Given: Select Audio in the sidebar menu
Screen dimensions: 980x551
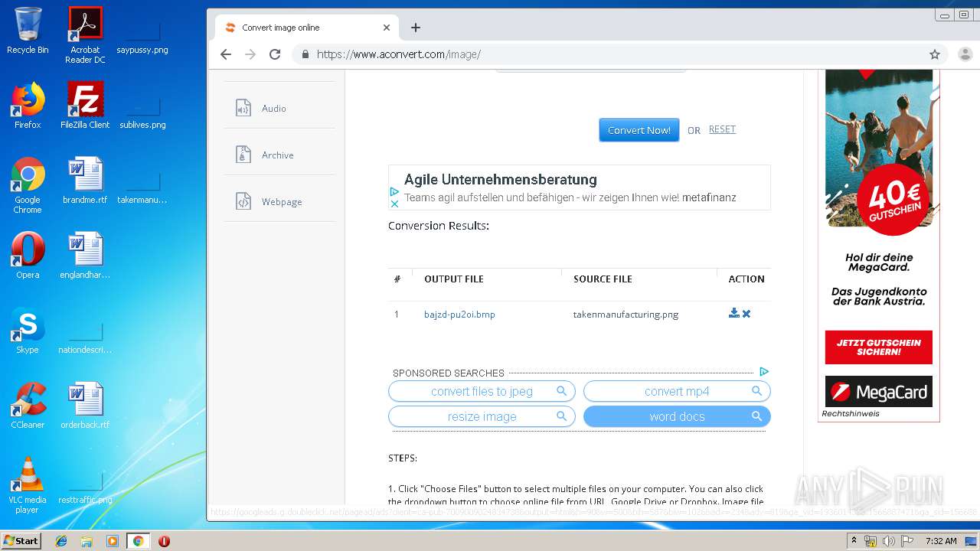Looking at the screenshot, I should pos(274,109).
